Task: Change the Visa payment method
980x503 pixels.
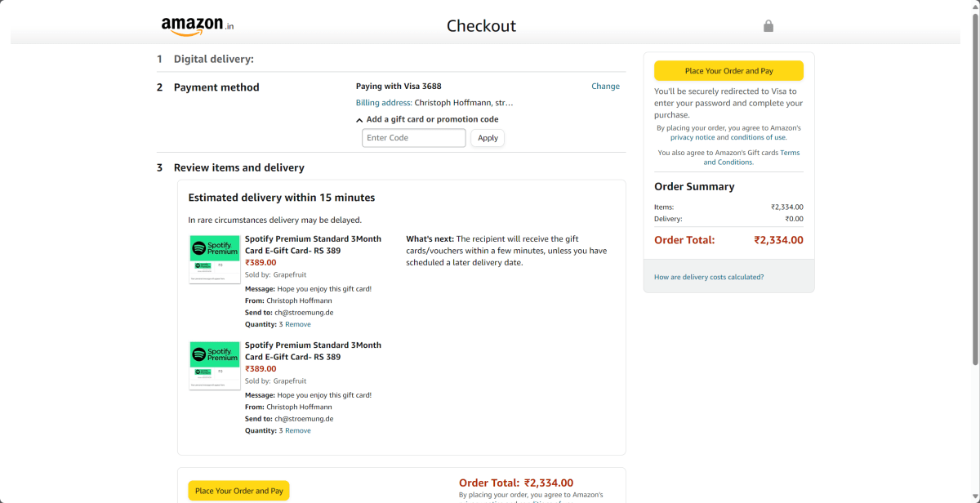Action: tap(605, 87)
